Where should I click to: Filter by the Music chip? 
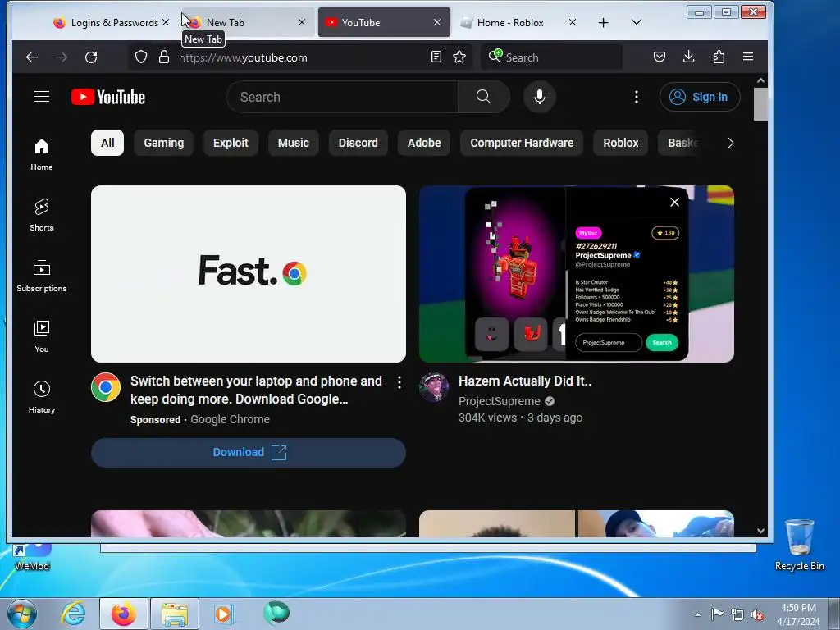point(293,143)
